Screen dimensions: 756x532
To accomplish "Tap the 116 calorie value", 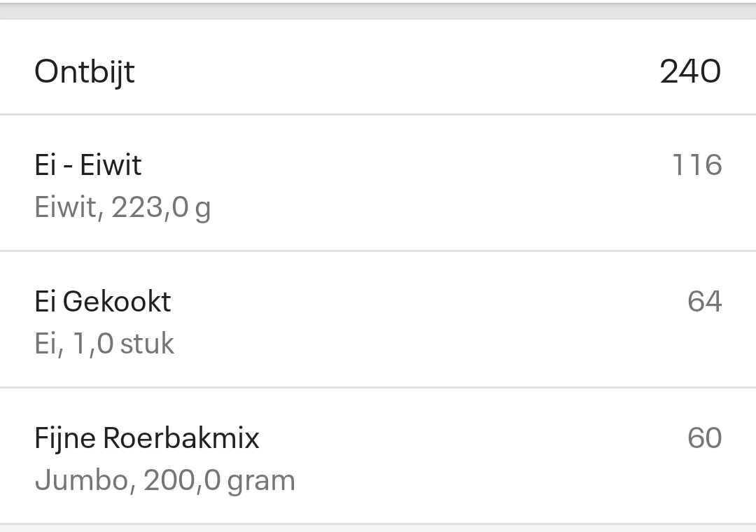I will pyautogui.click(x=696, y=165).
